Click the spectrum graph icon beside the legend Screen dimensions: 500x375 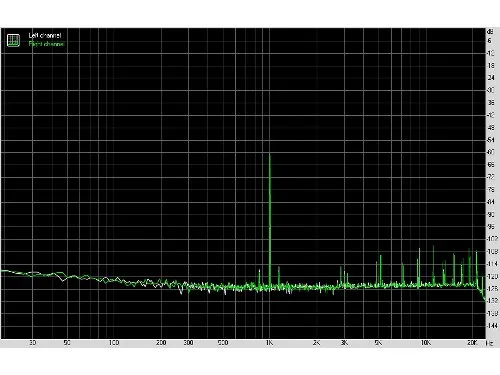tap(13, 40)
